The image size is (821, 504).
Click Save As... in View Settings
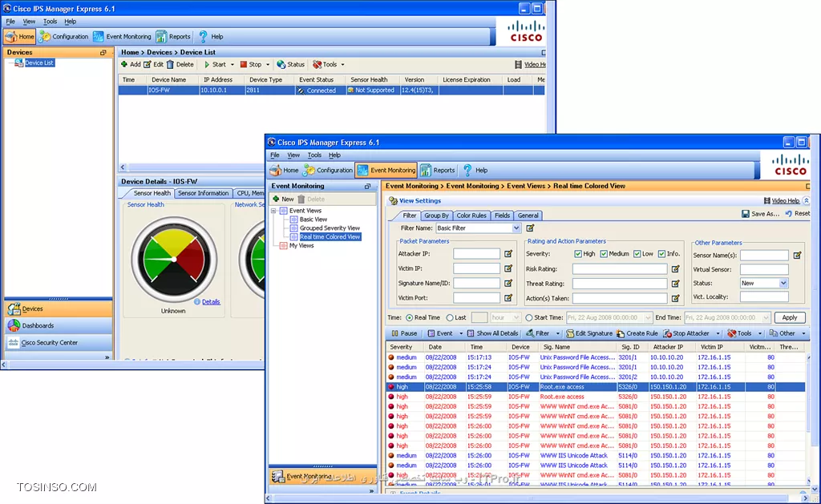click(x=760, y=214)
